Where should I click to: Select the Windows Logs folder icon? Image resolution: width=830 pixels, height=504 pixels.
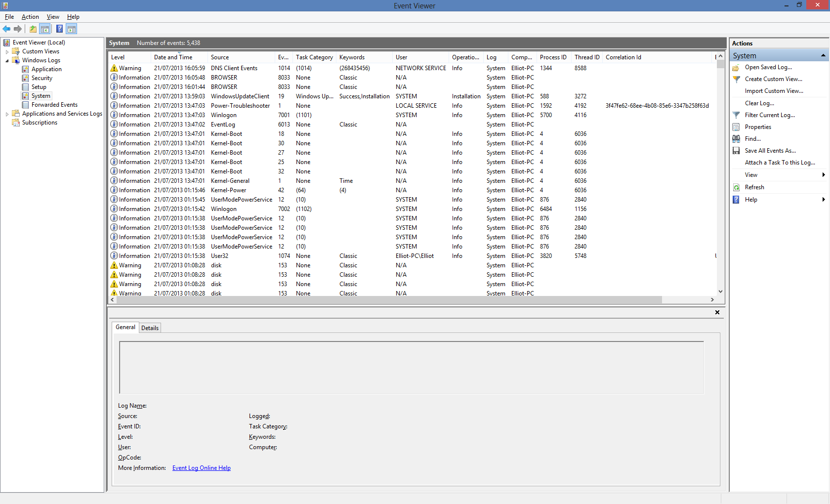[16, 60]
